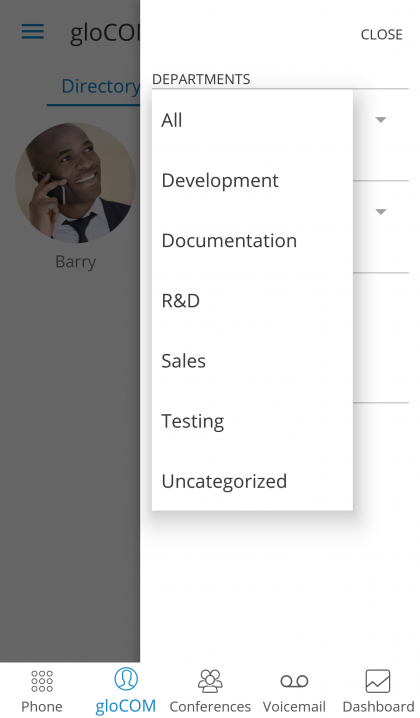
Task: Select the gloCOM contacts icon
Action: click(126, 679)
